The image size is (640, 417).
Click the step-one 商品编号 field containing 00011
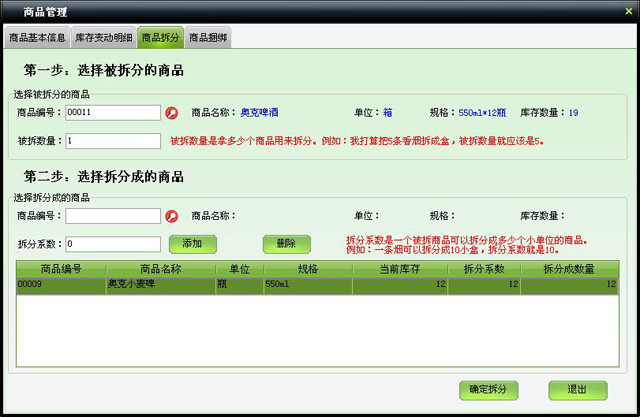(113, 113)
